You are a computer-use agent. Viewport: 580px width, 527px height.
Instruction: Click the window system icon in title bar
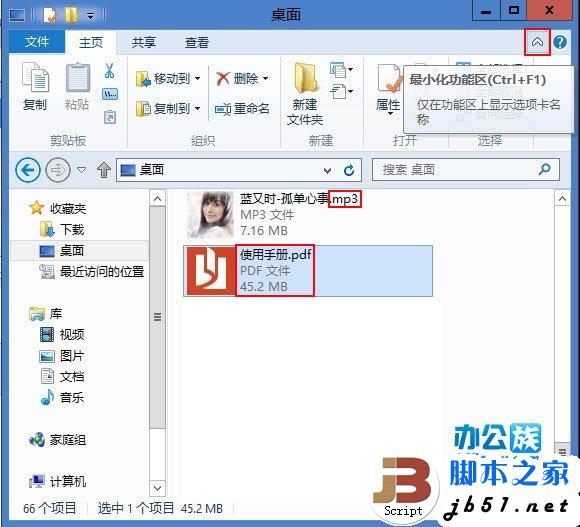[17, 15]
